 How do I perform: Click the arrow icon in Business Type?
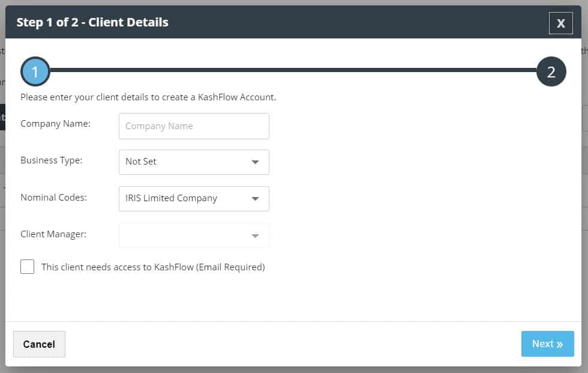click(255, 162)
